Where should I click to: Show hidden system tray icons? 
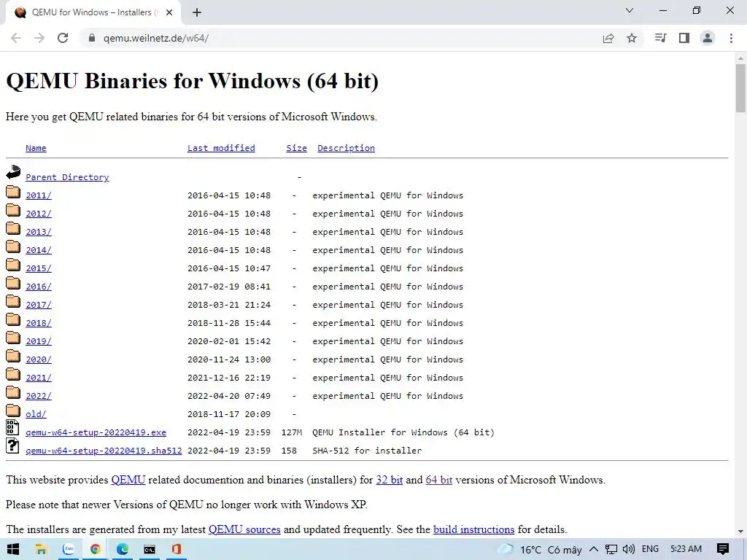tap(594, 549)
